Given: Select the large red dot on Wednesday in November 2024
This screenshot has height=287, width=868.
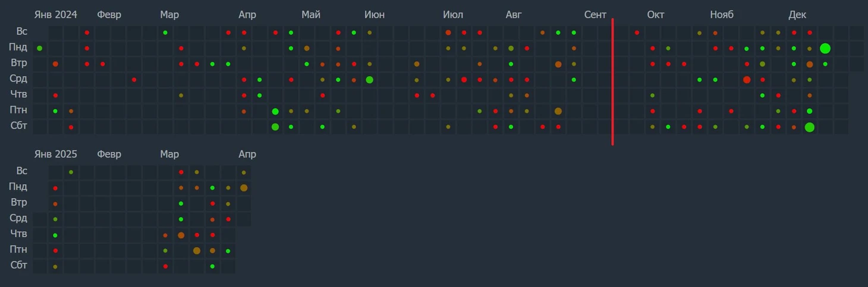Looking at the screenshot, I should click(x=747, y=80).
